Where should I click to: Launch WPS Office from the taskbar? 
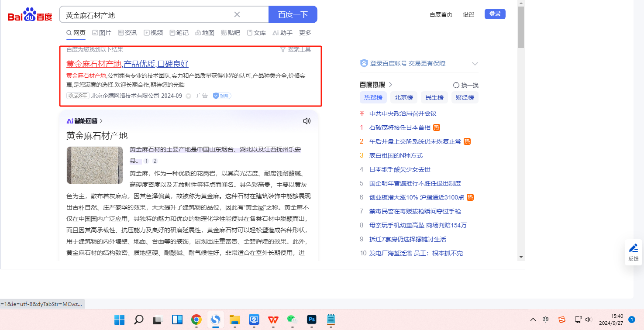[x=273, y=320]
